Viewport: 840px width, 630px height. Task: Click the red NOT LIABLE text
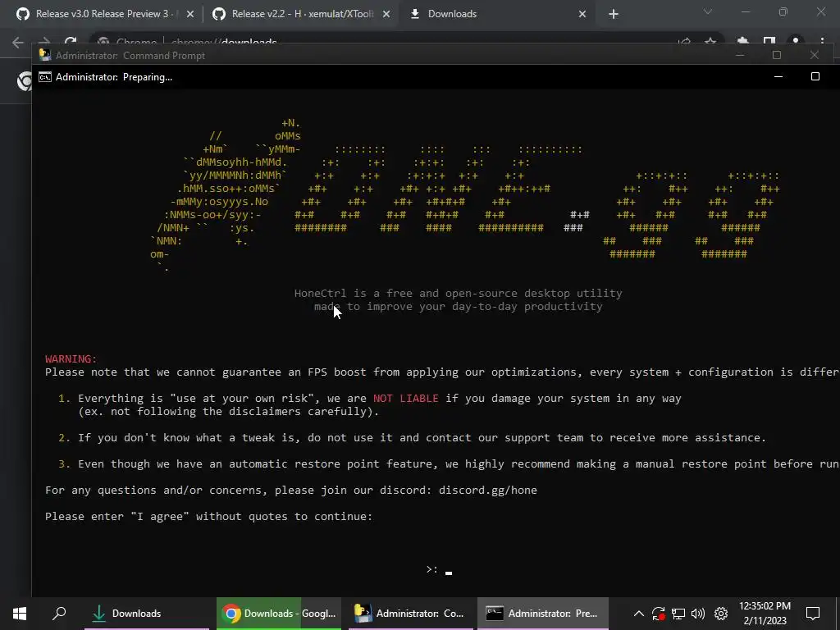(405, 398)
